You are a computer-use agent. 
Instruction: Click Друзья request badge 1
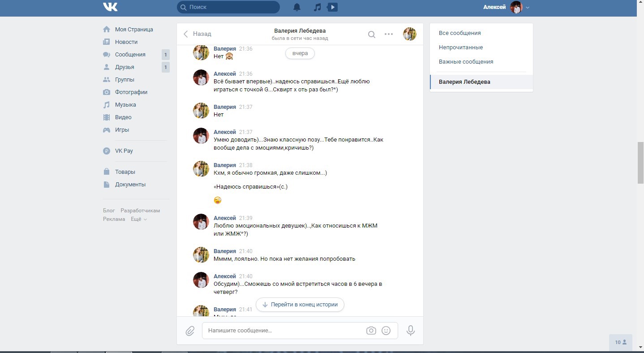[166, 67]
